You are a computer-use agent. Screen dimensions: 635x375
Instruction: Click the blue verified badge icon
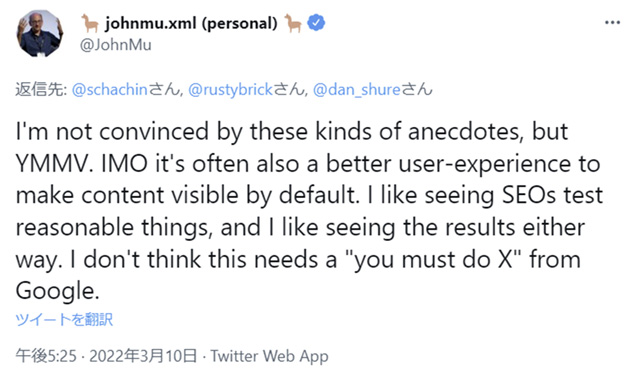click(316, 23)
